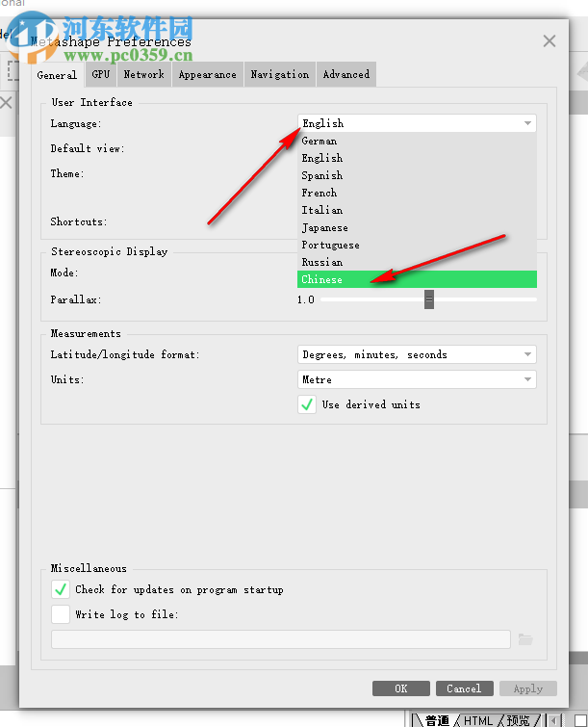Pick Italian from the language list
The height and width of the screenshot is (727, 588).
[417, 210]
